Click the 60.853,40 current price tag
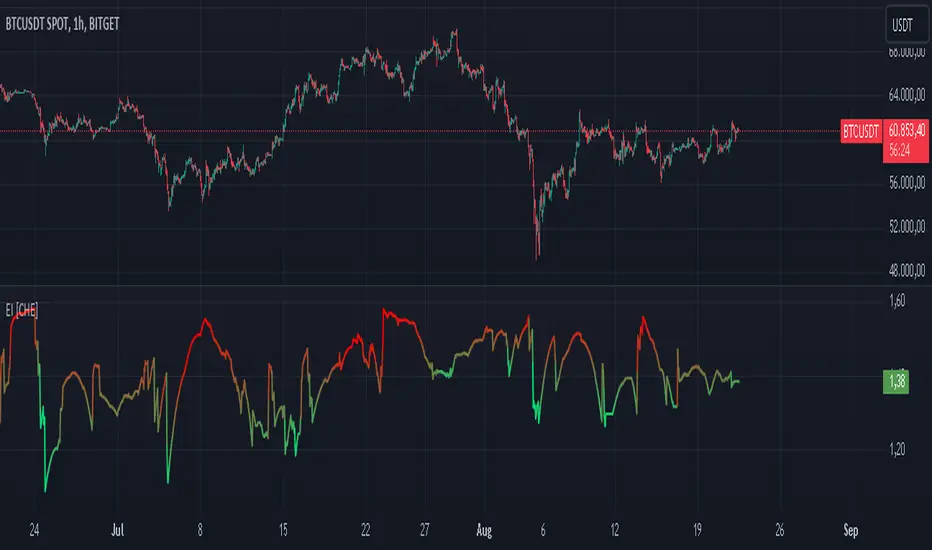Image resolution: width=932 pixels, height=550 pixels. 906,130
